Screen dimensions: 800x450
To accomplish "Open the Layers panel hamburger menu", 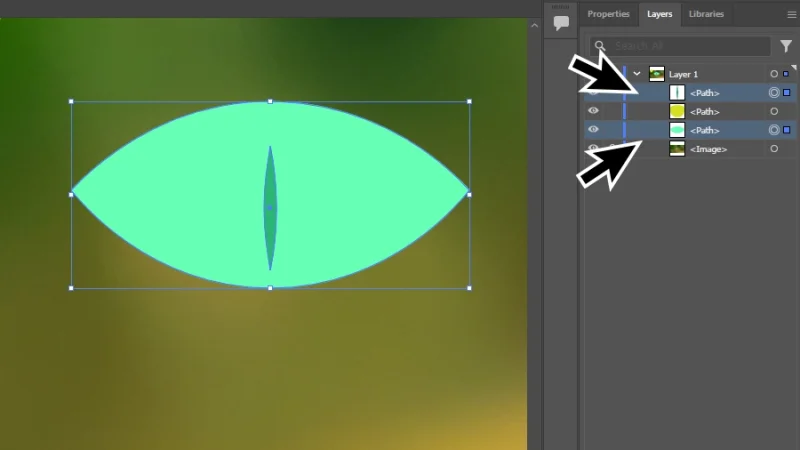I will click(791, 14).
